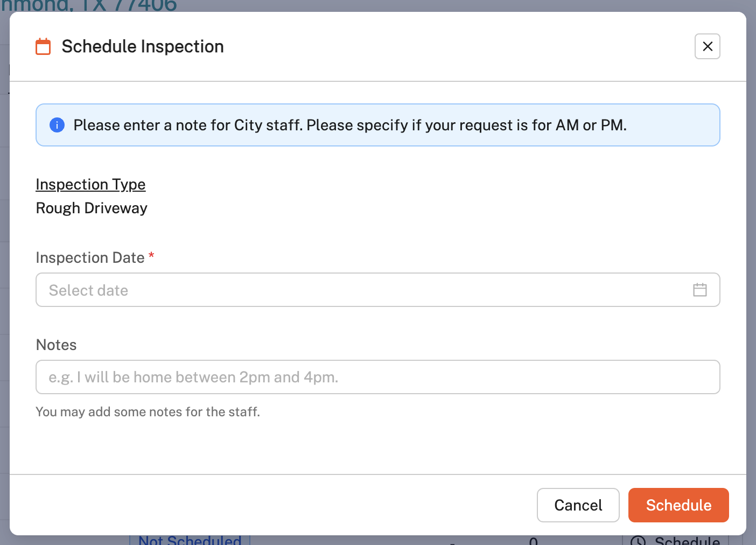Click the red required asterisk
Image resolution: width=756 pixels, height=545 pixels.
151,255
